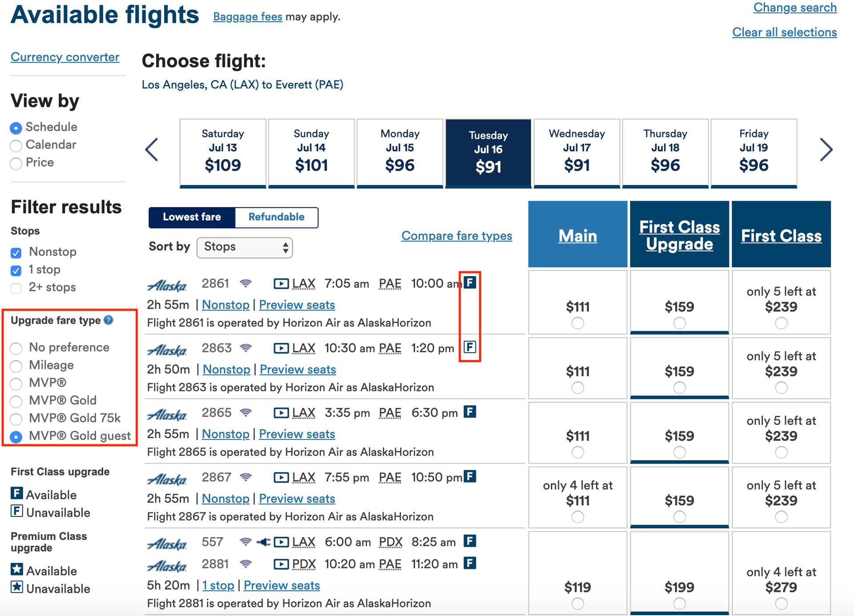This screenshot has width=854, height=616.
Task: Click the power outlet icon on flight 557
Action: click(263, 542)
